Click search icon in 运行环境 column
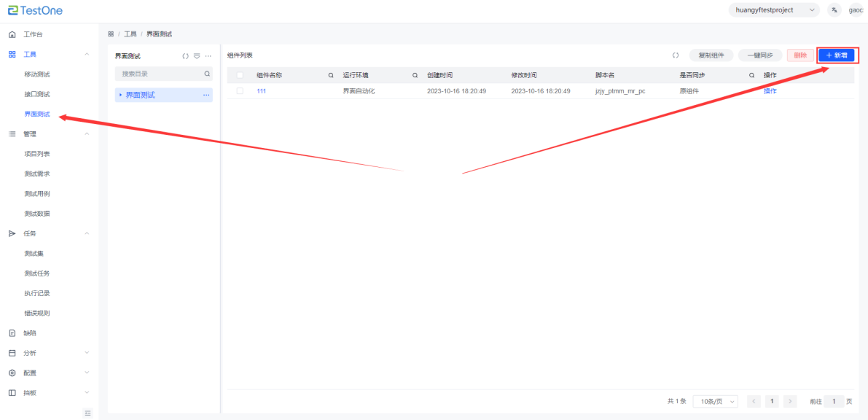The width and height of the screenshot is (868, 420). (x=415, y=75)
